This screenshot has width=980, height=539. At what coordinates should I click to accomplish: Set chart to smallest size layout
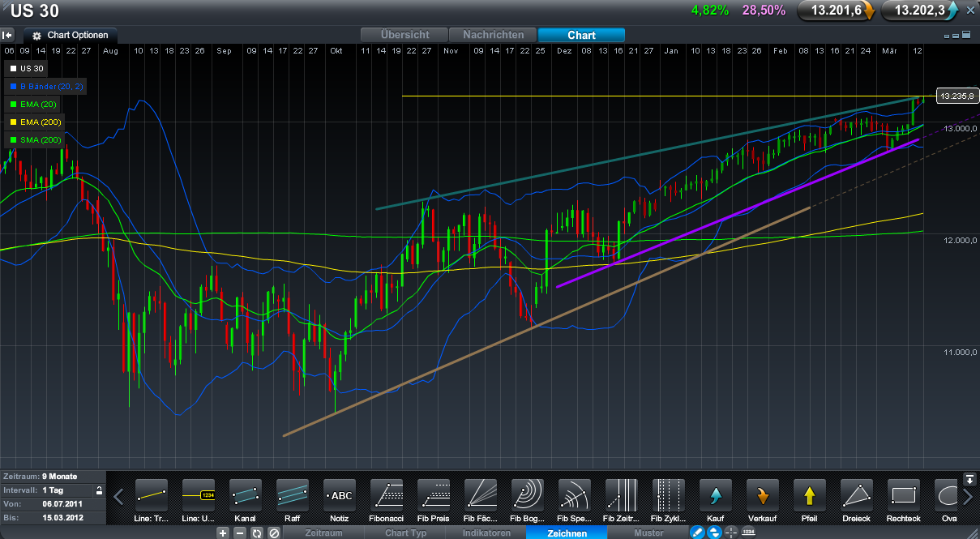coord(948,36)
